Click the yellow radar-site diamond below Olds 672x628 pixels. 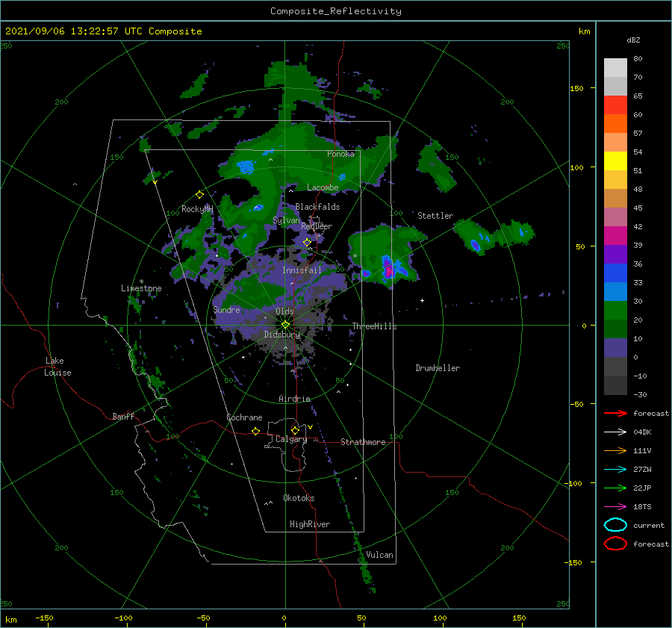[285, 325]
